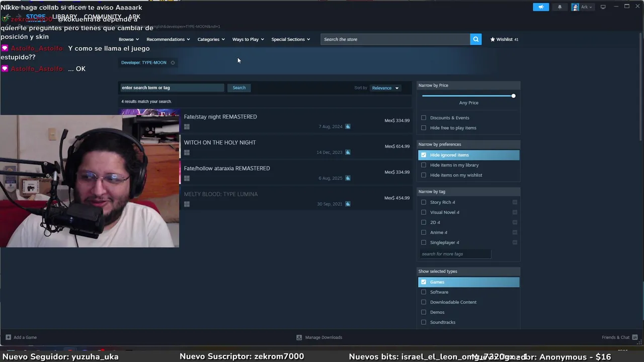Enable Discounts & Events checkbox

coord(424,118)
